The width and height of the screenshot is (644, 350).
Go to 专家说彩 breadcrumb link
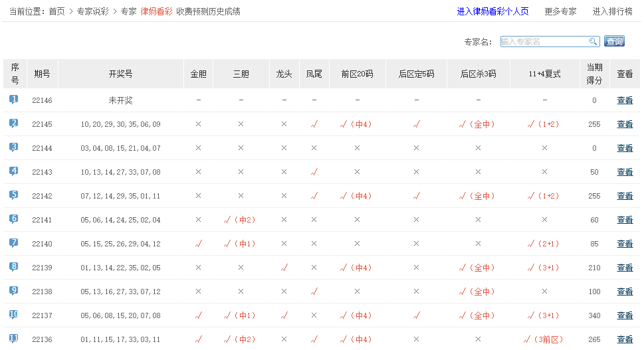[x=92, y=12]
